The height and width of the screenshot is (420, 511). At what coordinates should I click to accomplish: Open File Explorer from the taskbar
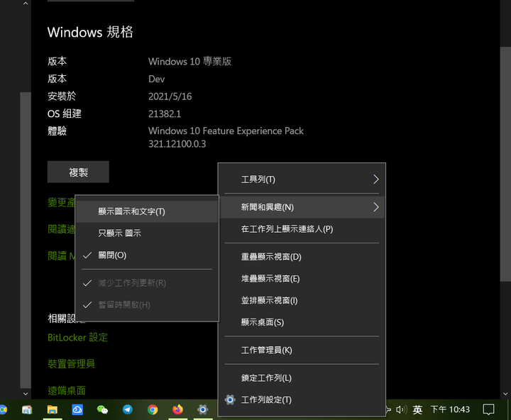(x=52, y=409)
